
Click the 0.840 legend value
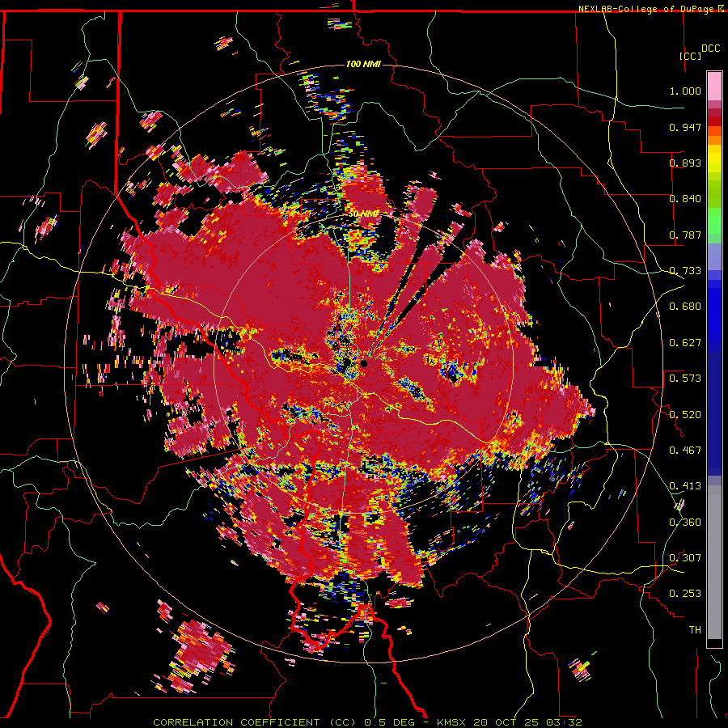click(685, 199)
